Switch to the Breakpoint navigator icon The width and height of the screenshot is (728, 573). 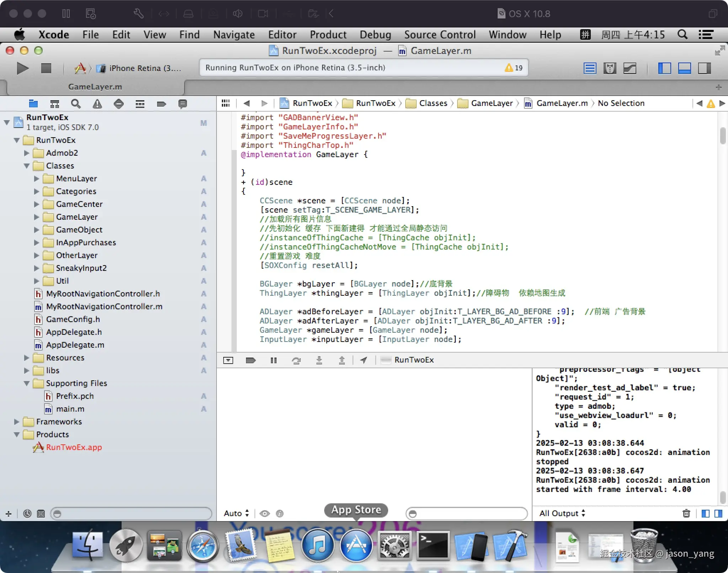pos(161,104)
